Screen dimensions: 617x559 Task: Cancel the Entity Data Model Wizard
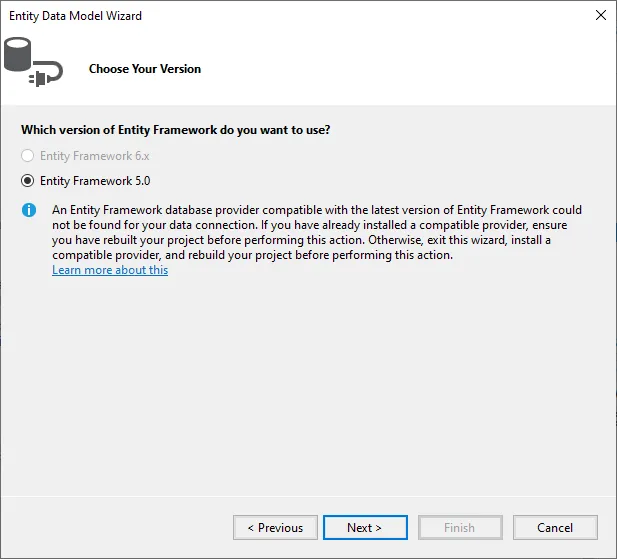click(x=555, y=528)
